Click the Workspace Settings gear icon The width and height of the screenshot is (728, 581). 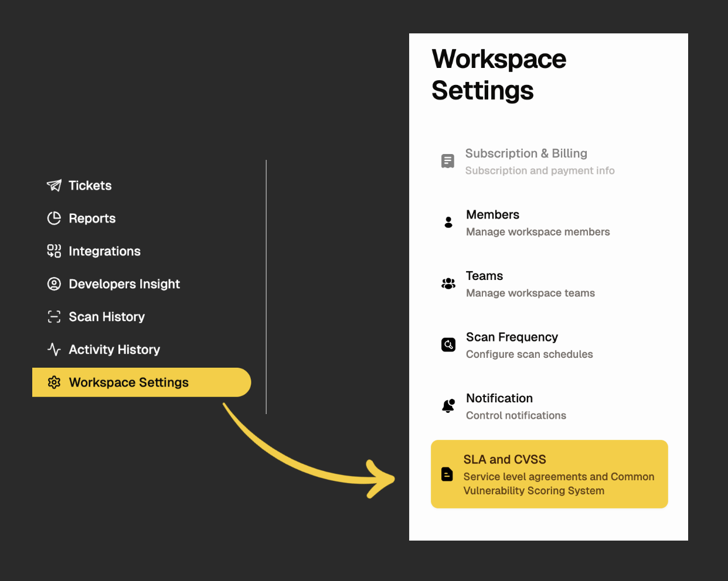click(54, 382)
